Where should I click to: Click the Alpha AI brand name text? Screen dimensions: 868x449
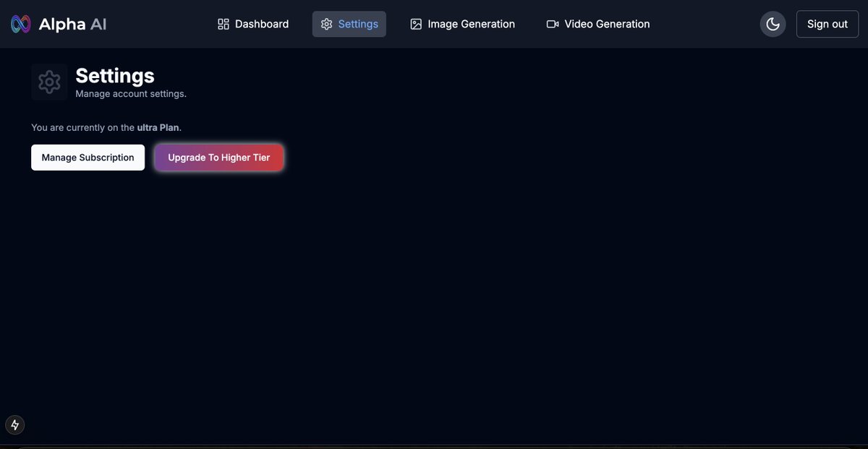pyautogui.click(x=72, y=24)
